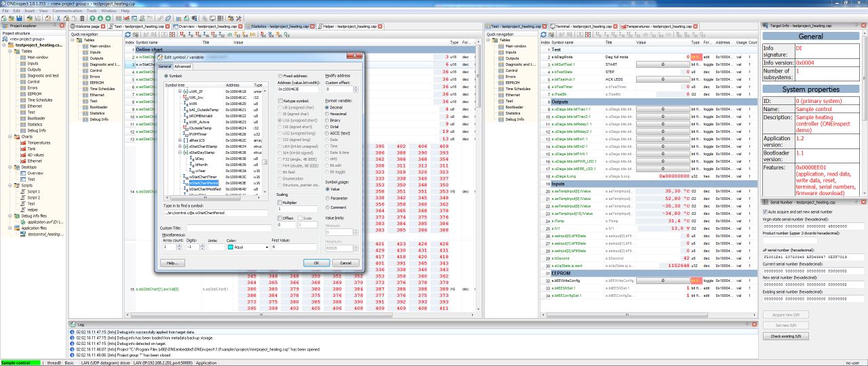Select Parameter symbol usage option
The width and height of the screenshot is (868, 366).
point(328,199)
